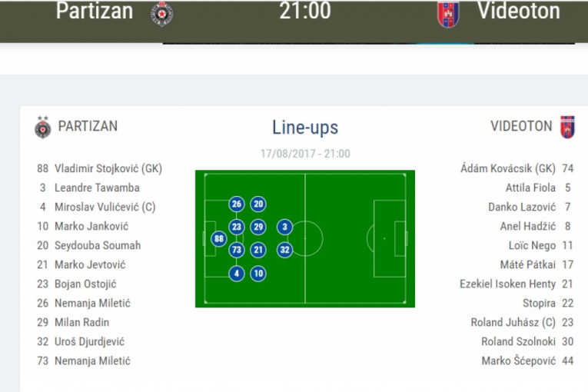588x392 pixels.
Task: Open Vladimir Stojković (GK) in the Partizan list
Action: point(108,168)
